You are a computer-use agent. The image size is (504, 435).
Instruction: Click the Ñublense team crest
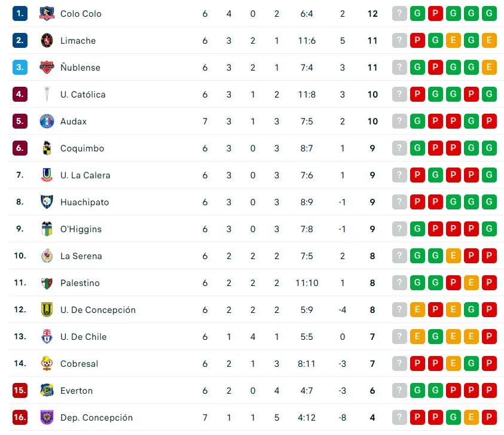pos(46,67)
